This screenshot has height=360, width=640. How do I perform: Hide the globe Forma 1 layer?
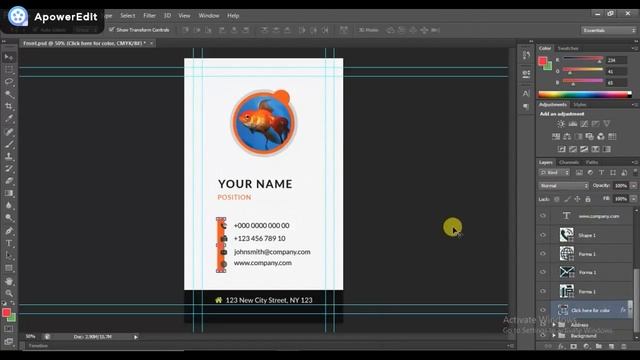tap(543, 253)
